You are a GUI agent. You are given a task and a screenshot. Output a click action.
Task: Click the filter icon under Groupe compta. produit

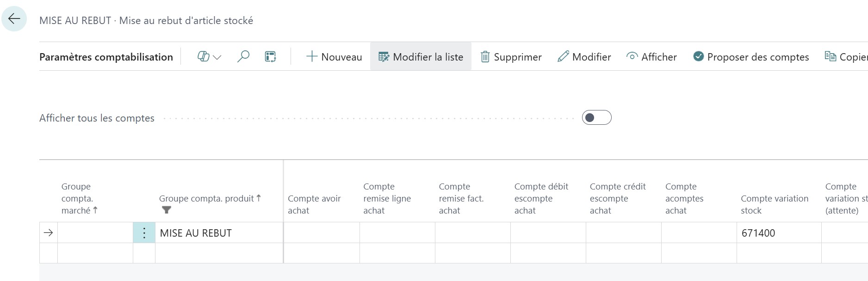click(x=167, y=210)
